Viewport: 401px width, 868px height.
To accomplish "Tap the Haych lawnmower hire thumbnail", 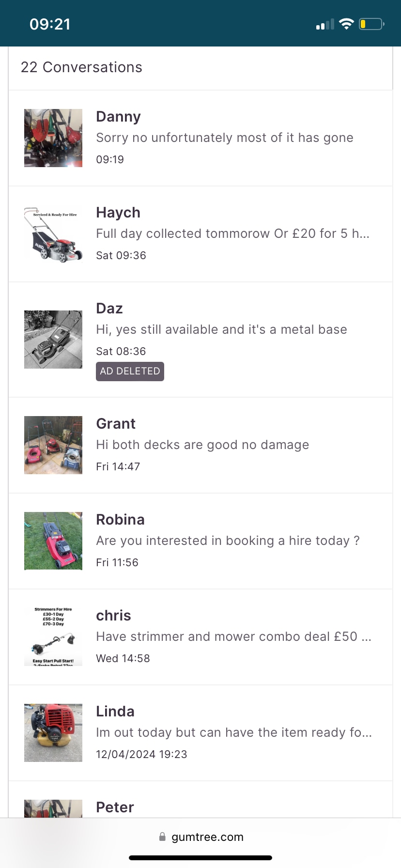I will (x=53, y=234).
